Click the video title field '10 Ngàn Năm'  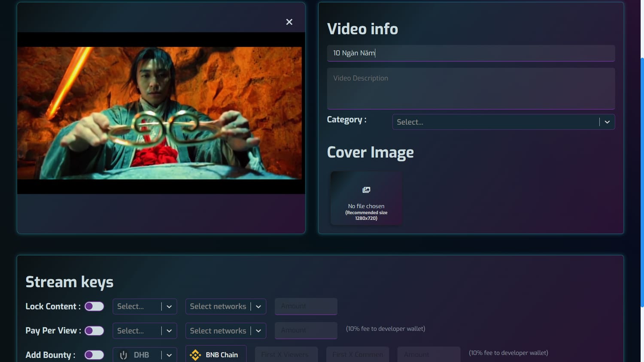click(471, 53)
